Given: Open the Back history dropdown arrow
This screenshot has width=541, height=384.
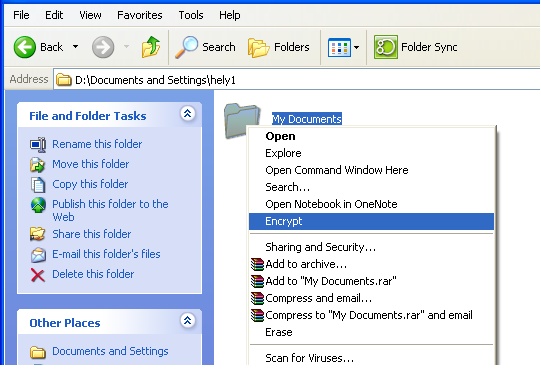Looking at the screenshot, I should (75, 47).
